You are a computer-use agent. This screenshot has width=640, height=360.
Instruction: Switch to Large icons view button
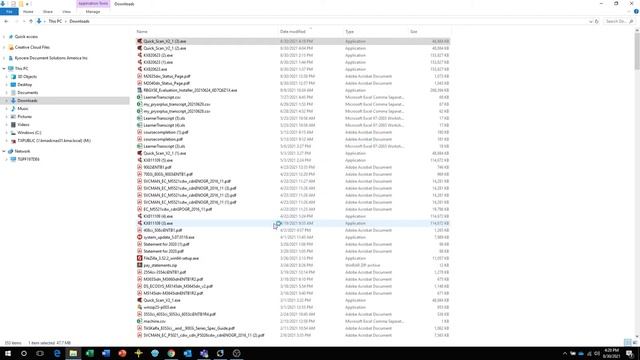click(635, 342)
